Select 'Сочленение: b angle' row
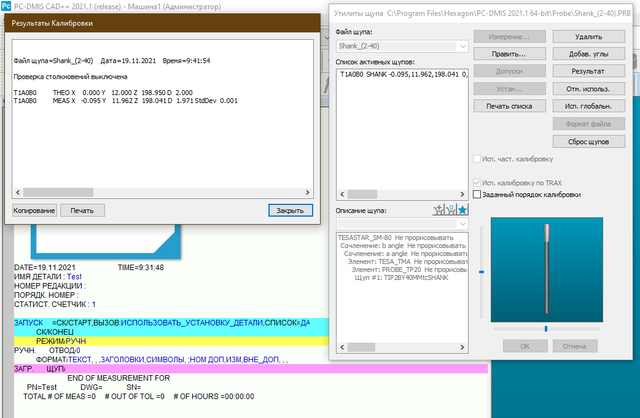Screen dimensions: 640x418 tap(403, 246)
